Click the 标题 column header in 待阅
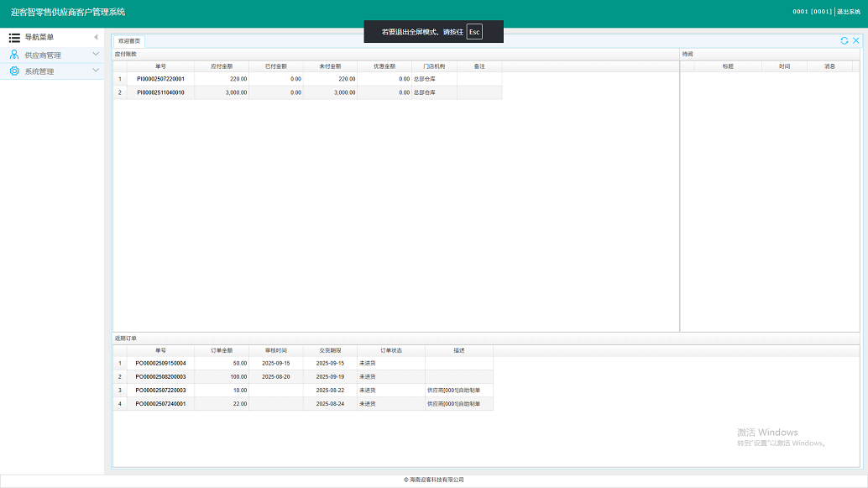This screenshot has width=868, height=488. pyautogui.click(x=728, y=66)
